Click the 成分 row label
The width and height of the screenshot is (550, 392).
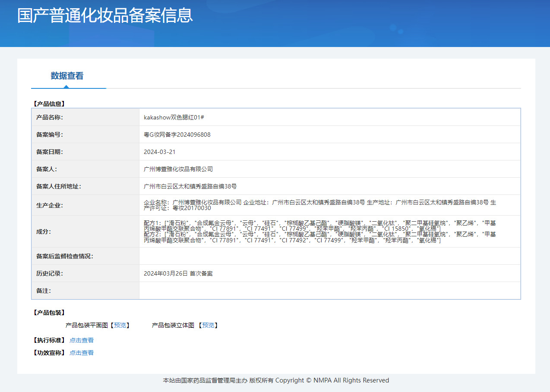pos(43,232)
